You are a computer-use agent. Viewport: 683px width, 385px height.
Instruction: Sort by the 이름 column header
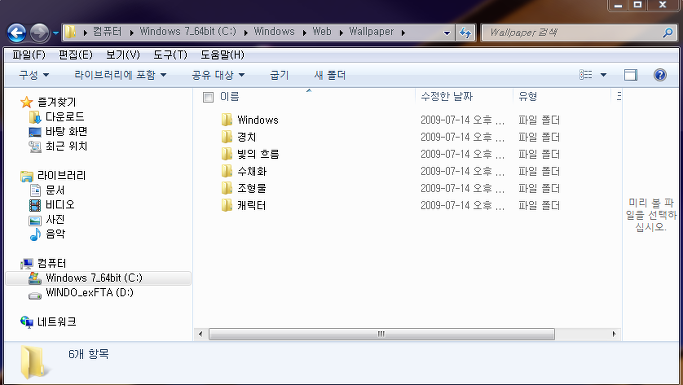click(x=230, y=97)
